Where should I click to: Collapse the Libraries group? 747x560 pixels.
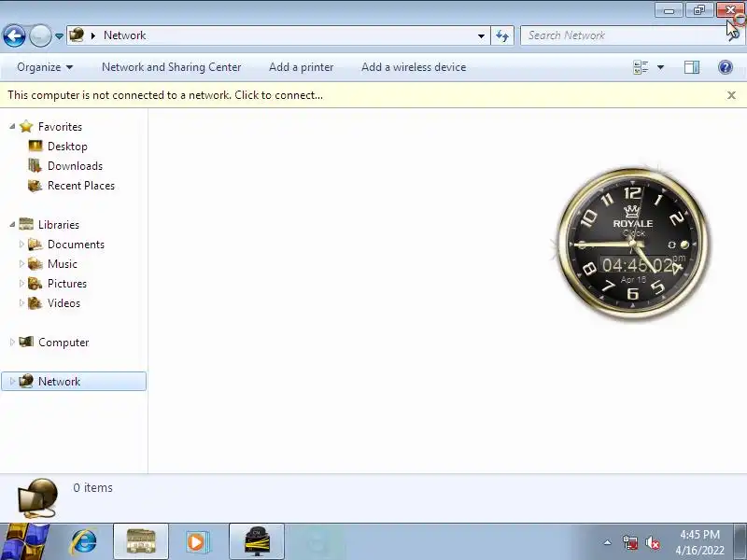12,224
